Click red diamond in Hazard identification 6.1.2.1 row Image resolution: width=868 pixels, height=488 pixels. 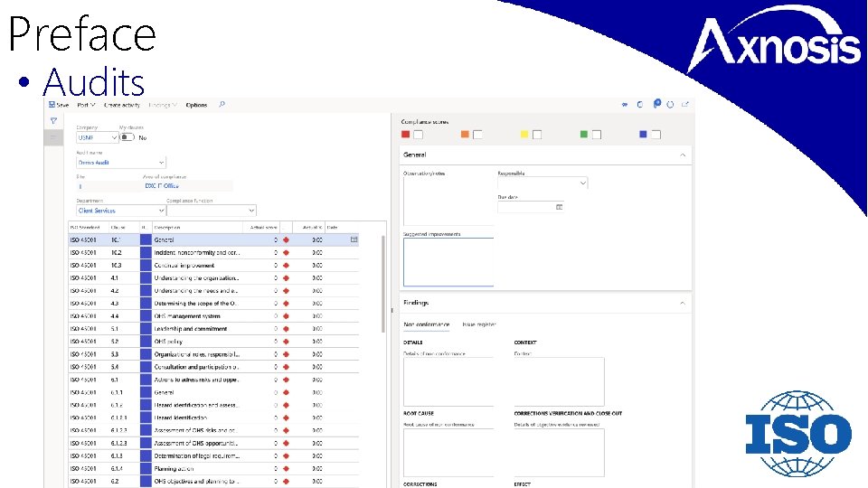[x=287, y=418]
